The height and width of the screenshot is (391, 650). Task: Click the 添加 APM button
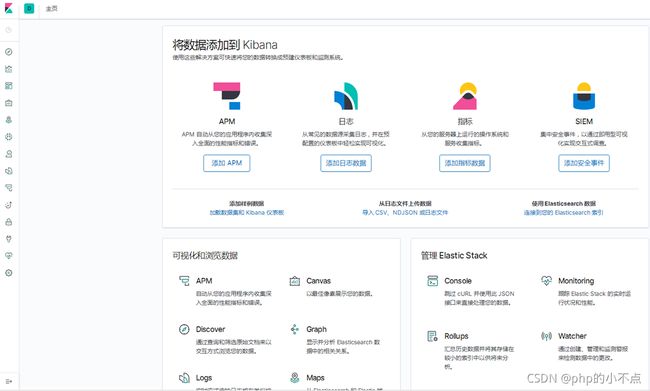pyautogui.click(x=227, y=163)
